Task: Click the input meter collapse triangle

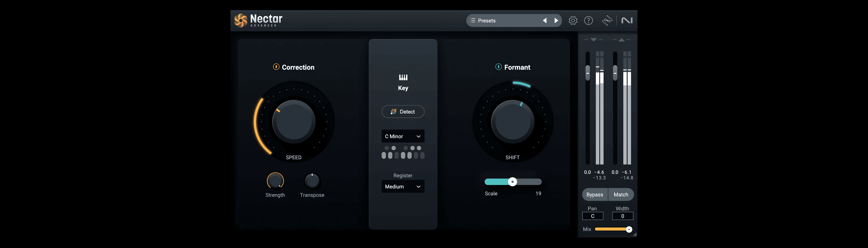Action: 594,39
